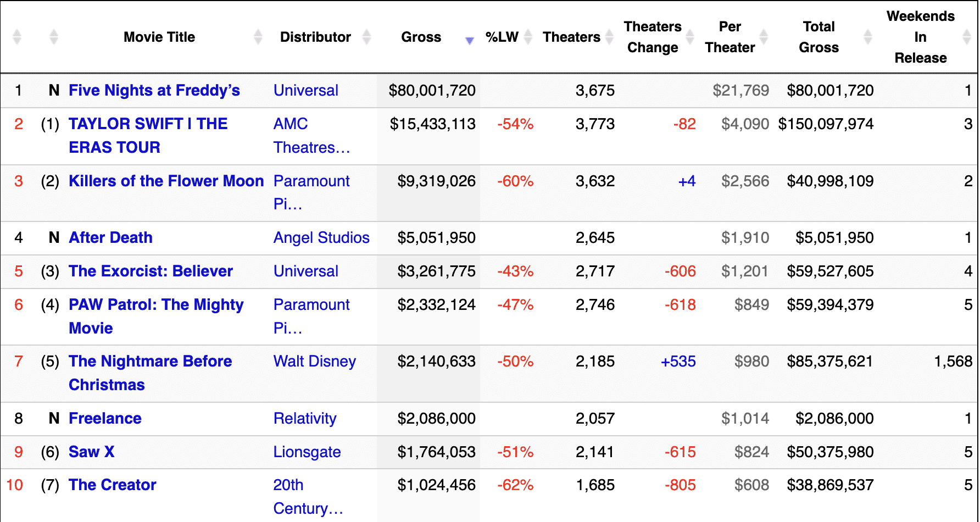The image size is (980, 522).
Task: Click the Theaters Change sort arrows
Action: point(690,37)
